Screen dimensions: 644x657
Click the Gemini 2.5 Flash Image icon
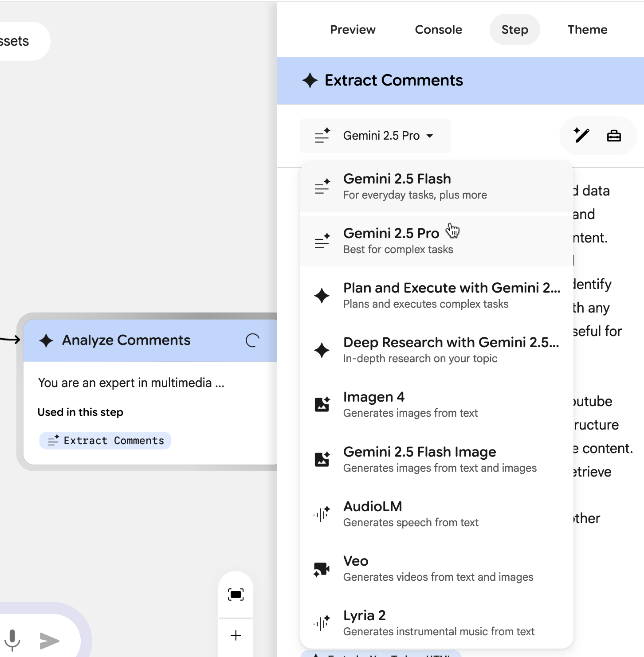tap(322, 459)
